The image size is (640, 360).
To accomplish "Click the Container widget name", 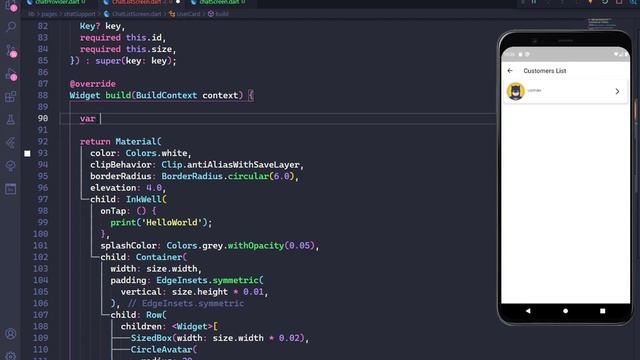I will (x=159, y=257).
